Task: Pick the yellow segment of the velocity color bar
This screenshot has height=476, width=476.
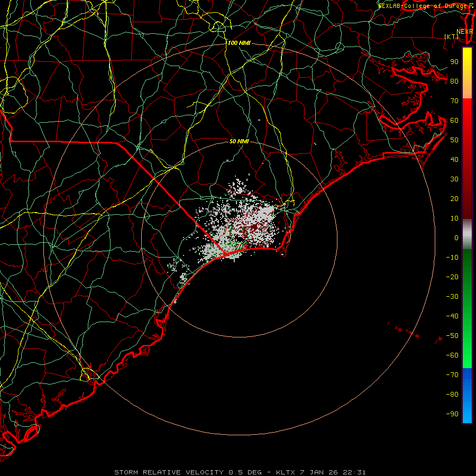Action: pyautogui.click(x=467, y=73)
